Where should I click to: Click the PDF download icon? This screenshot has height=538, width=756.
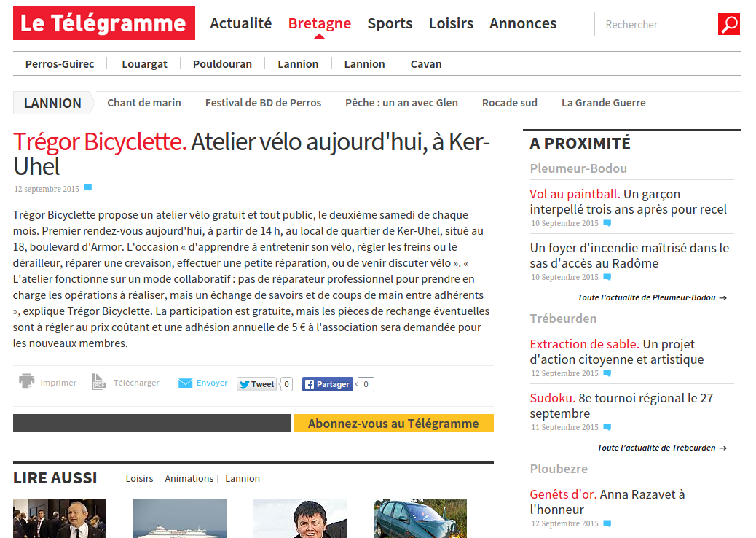98,382
